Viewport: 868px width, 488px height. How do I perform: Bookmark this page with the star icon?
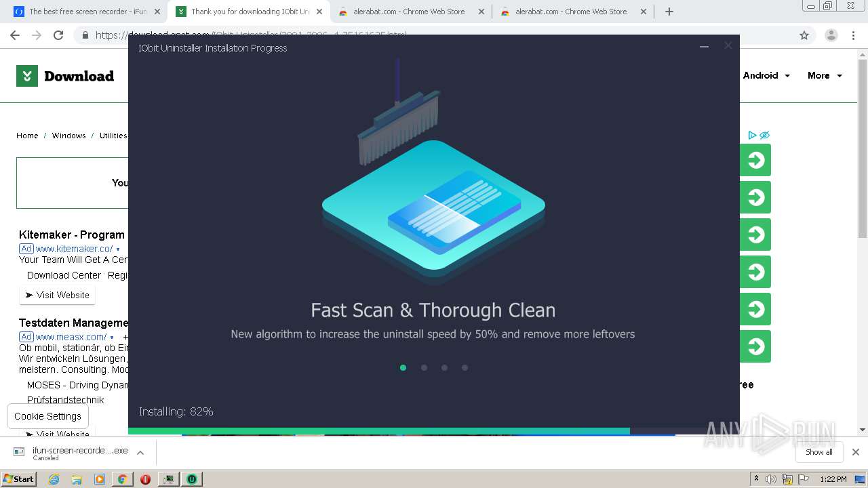tap(804, 35)
